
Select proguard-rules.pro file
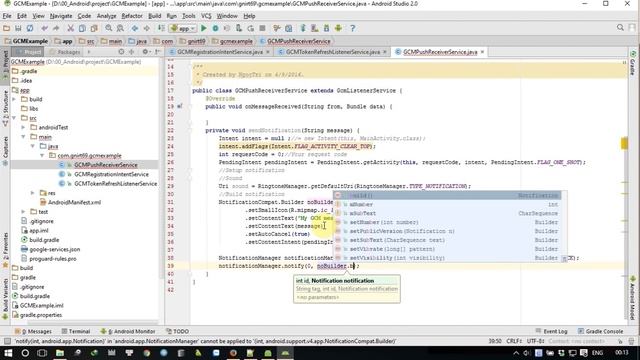point(53,259)
